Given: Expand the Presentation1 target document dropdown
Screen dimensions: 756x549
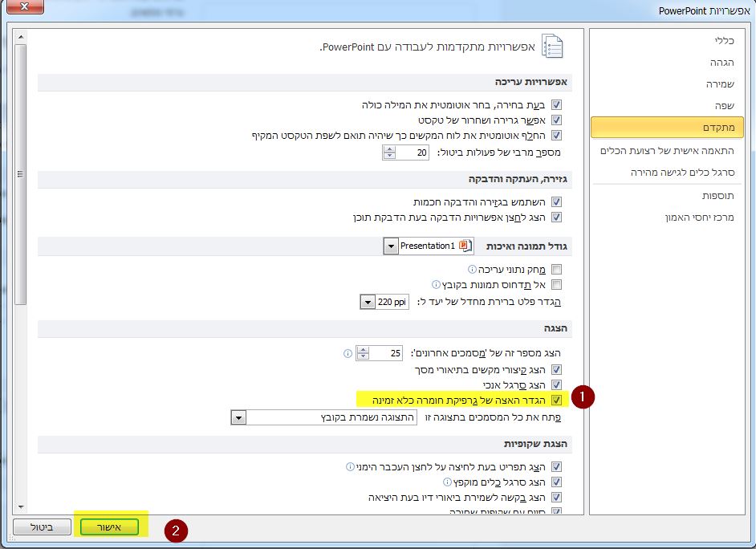Looking at the screenshot, I should click(x=392, y=246).
